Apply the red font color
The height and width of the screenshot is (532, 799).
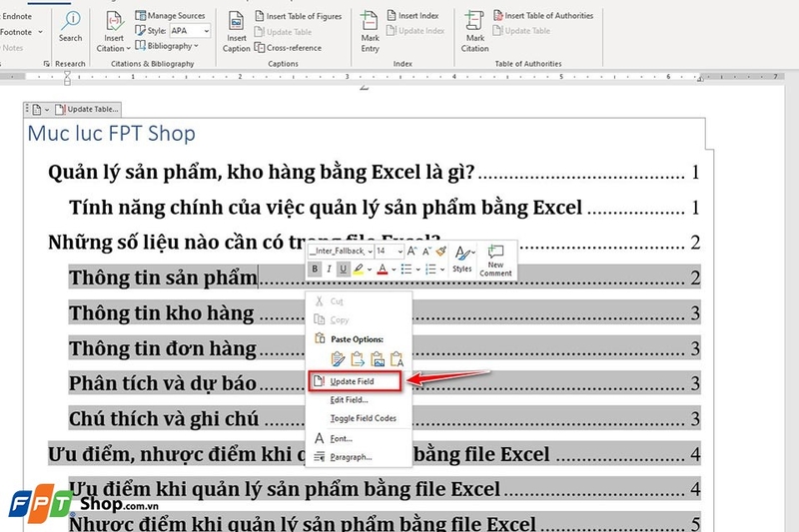click(383, 268)
